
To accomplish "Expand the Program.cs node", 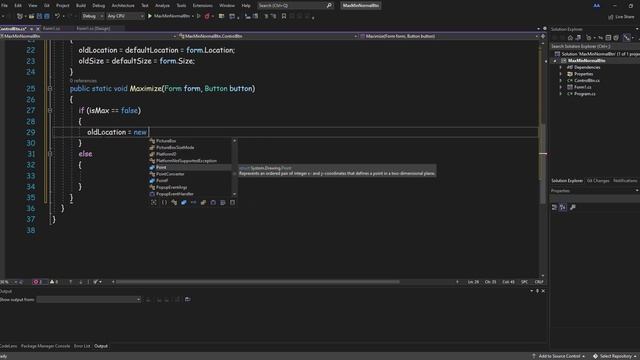I will tap(560, 93).
